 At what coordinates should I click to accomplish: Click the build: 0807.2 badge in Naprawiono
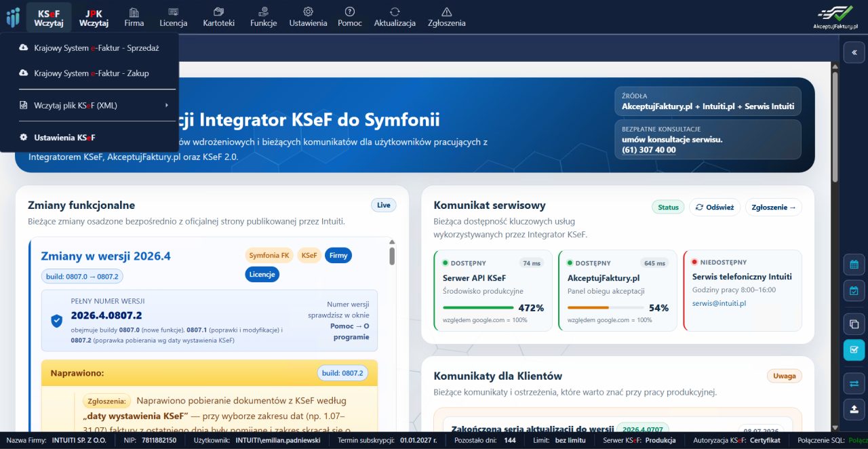coord(342,373)
